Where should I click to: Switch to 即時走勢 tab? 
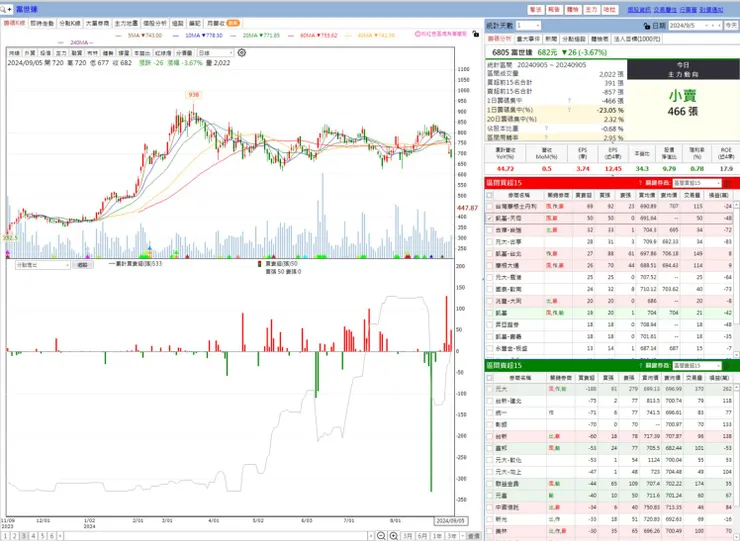pyautogui.click(x=42, y=23)
